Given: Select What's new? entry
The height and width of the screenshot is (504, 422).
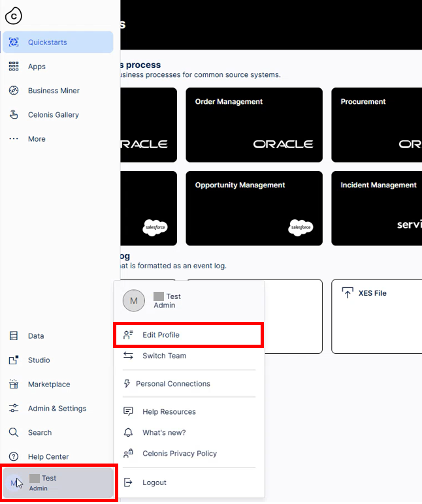Looking at the screenshot, I should pos(189,433).
